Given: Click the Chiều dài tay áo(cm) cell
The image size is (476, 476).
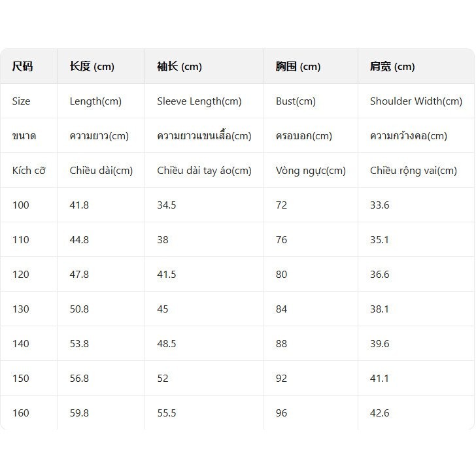Looking at the screenshot, I should (x=204, y=171).
